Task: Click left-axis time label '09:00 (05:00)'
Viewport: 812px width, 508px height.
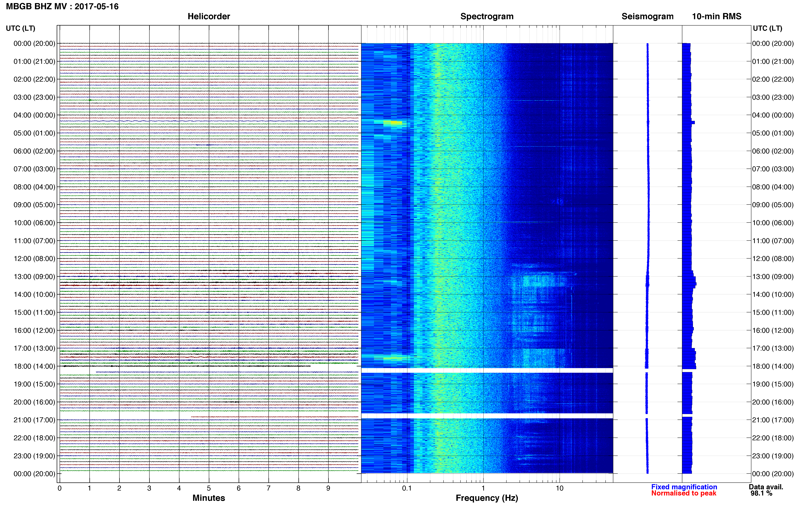Action: pyautogui.click(x=34, y=205)
